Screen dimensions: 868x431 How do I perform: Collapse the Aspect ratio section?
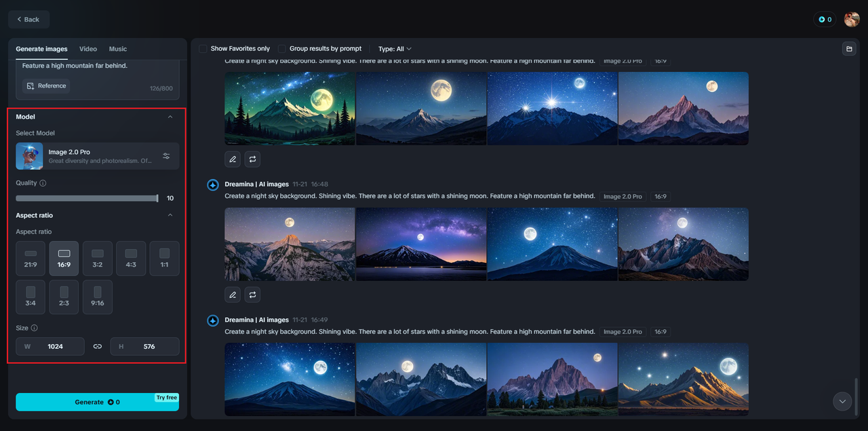[x=170, y=215]
